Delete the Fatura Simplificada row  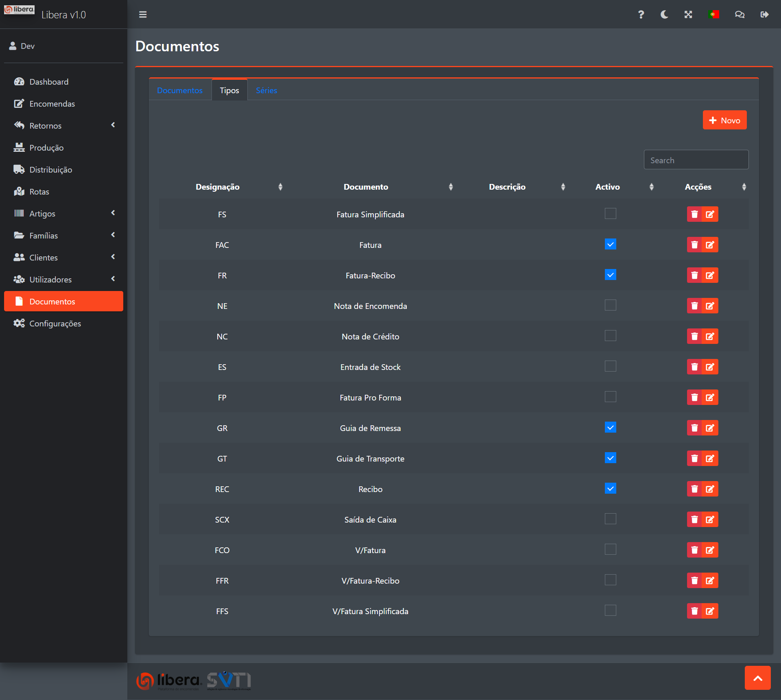pyautogui.click(x=694, y=214)
